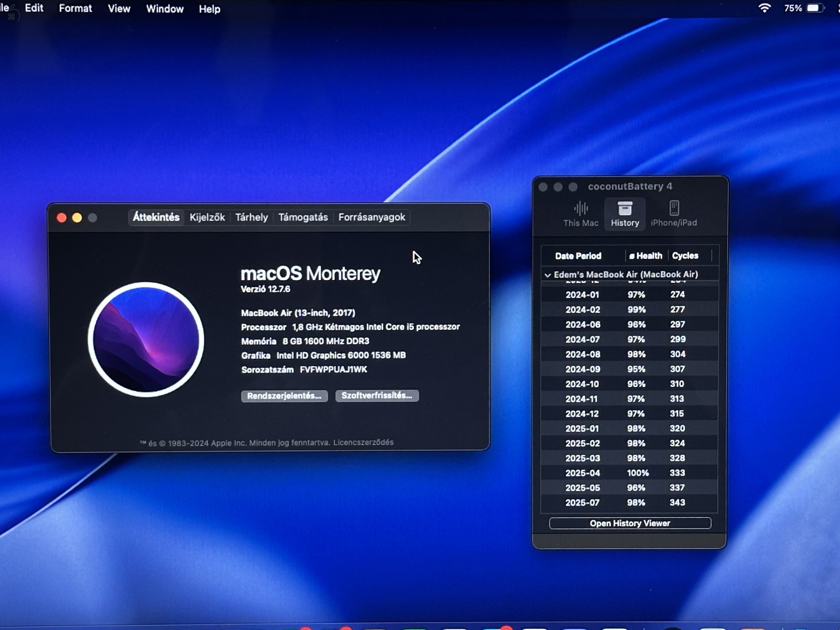Select the Áttekintés tab
This screenshot has width=840, height=630.
click(x=156, y=217)
